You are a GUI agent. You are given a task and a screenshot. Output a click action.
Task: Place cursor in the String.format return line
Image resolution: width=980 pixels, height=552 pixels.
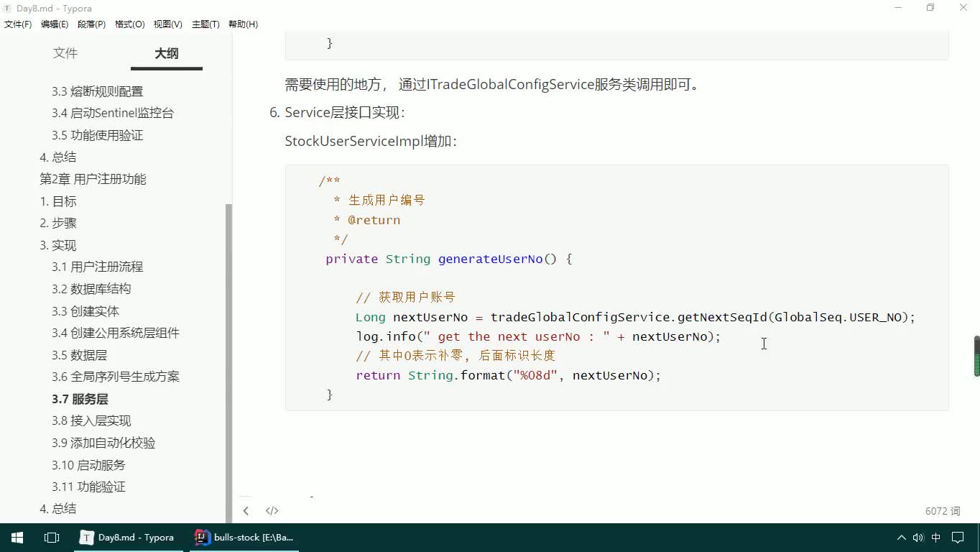[x=508, y=375]
